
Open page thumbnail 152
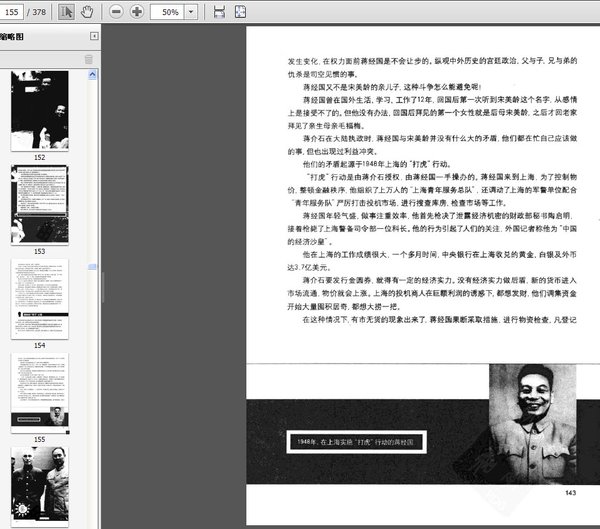[x=40, y=111]
